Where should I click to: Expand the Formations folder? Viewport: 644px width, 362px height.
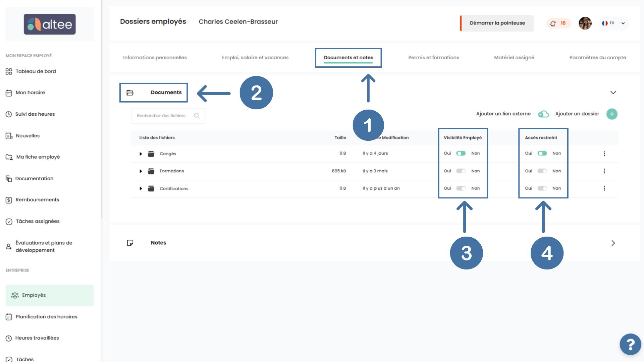point(141,171)
